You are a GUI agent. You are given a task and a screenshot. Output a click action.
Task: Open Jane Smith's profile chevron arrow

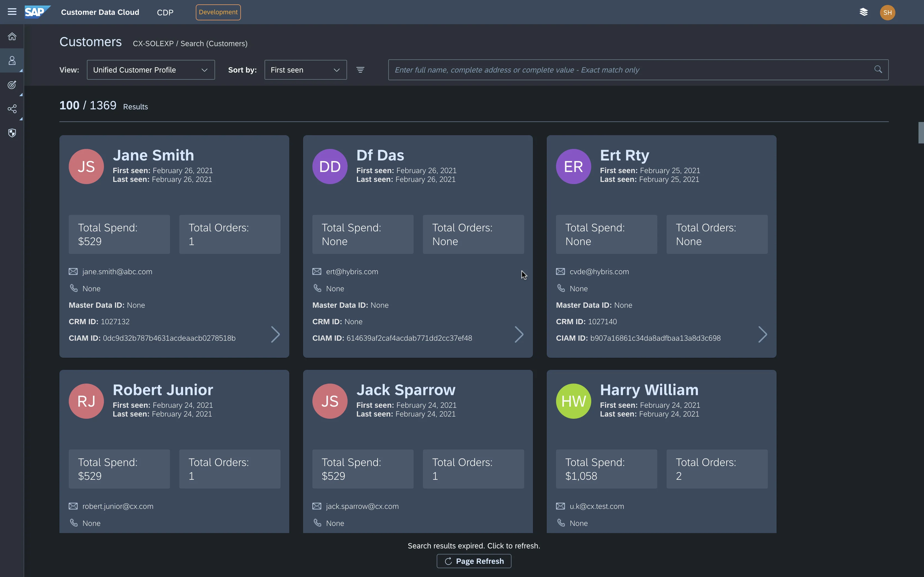[275, 335]
